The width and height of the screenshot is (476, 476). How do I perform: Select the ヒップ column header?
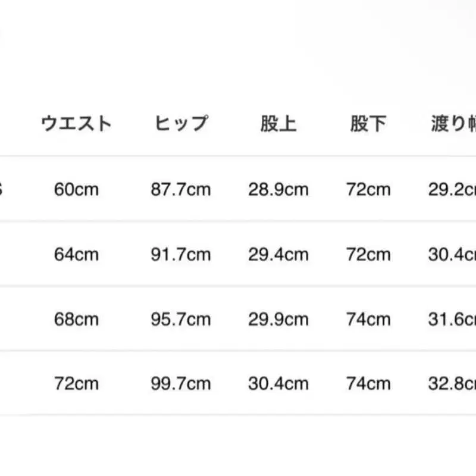[x=181, y=124]
